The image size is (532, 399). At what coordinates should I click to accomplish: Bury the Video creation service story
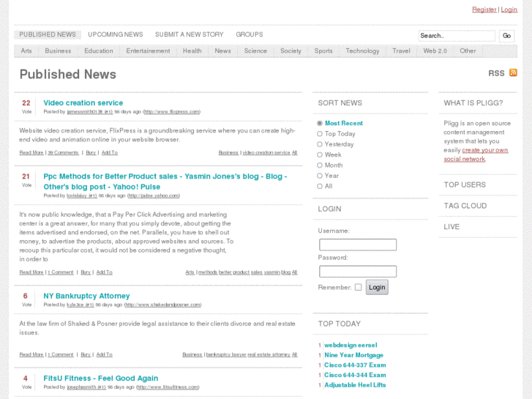click(91, 152)
